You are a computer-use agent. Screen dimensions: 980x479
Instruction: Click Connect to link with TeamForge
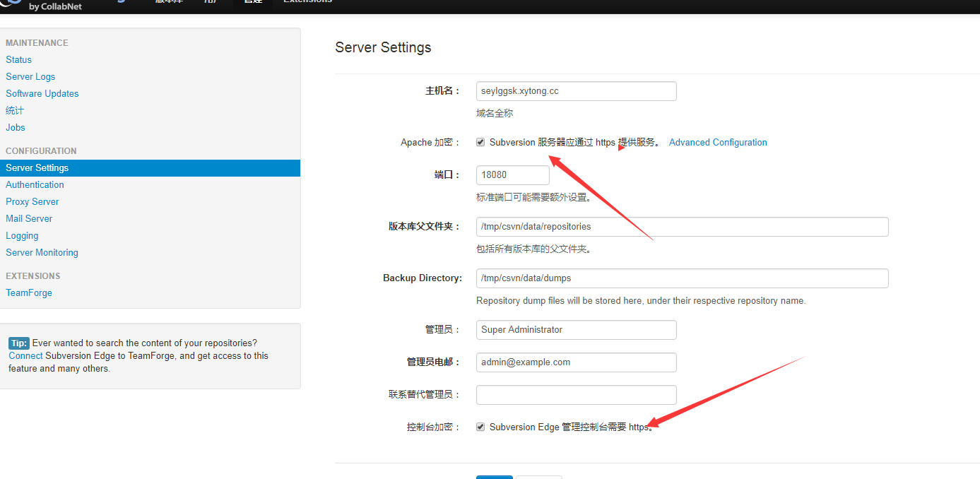(x=25, y=355)
